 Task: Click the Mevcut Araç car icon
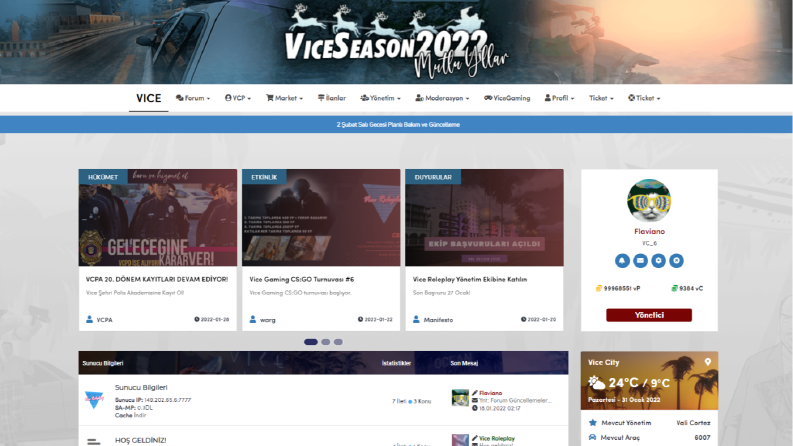tap(593, 437)
